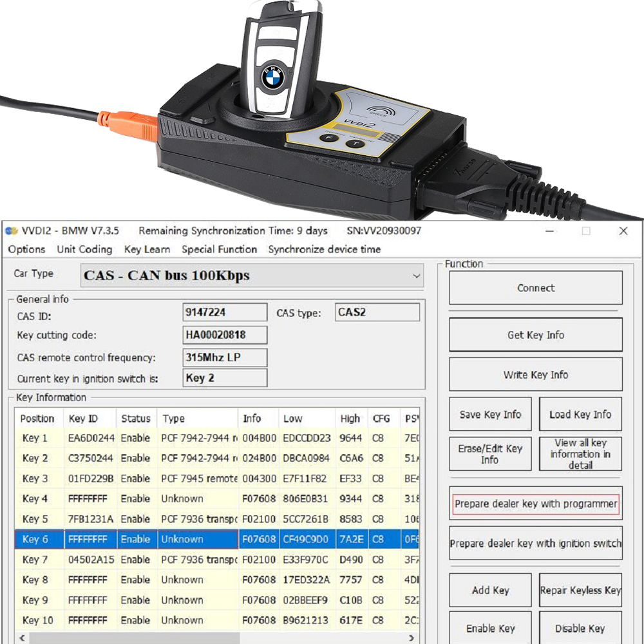Viewport: 644px width, 644px height.
Task: Click View all key information in detail
Action: (580, 454)
